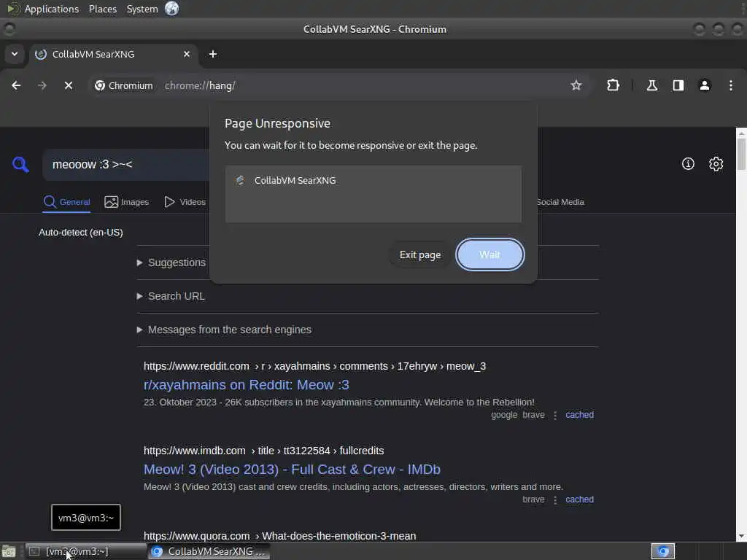Click the show desktop icon in taskbar
This screenshot has width=747, height=560.
coord(9,551)
